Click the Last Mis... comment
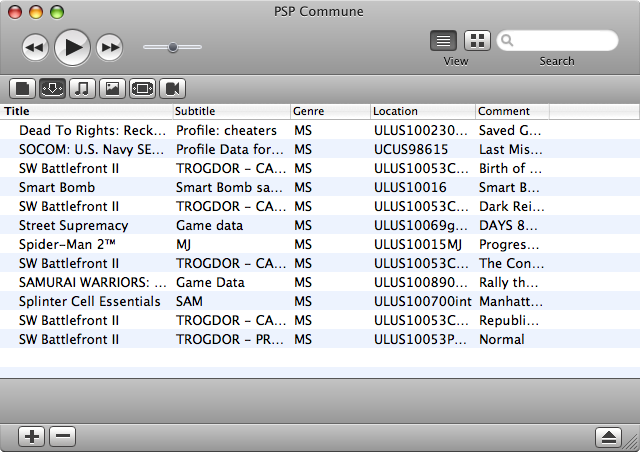Screen dimensions: 640x452 point(511,149)
